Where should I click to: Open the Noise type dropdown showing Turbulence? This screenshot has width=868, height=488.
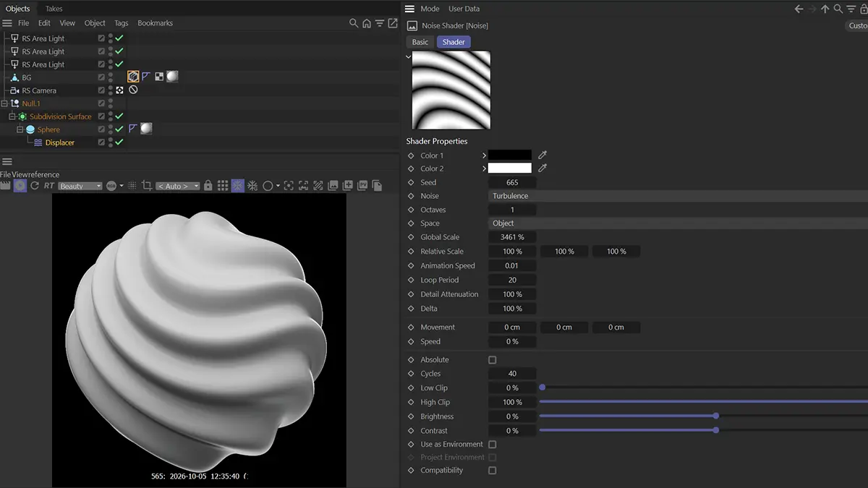[x=678, y=196]
